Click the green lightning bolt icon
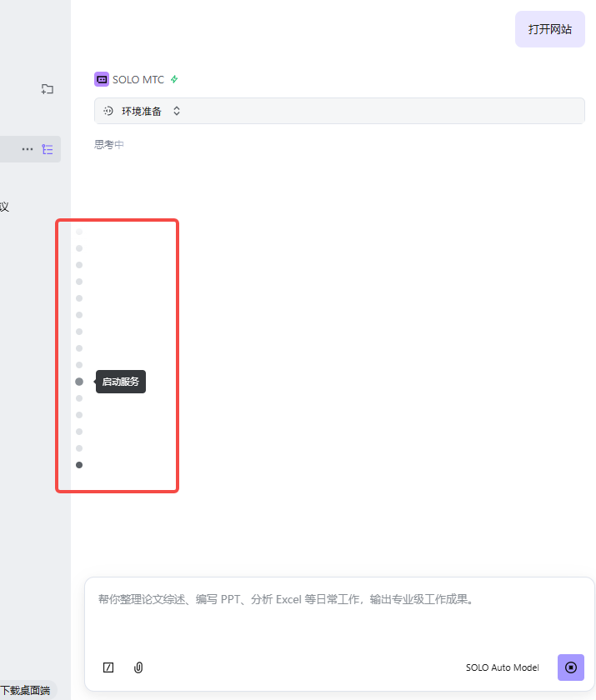 (x=174, y=80)
